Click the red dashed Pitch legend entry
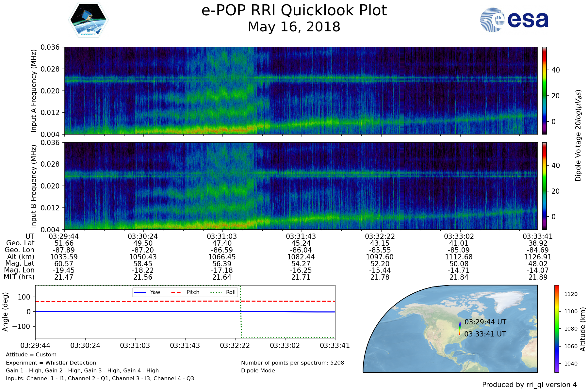The height and width of the screenshot is (392, 588). tap(185, 292)
